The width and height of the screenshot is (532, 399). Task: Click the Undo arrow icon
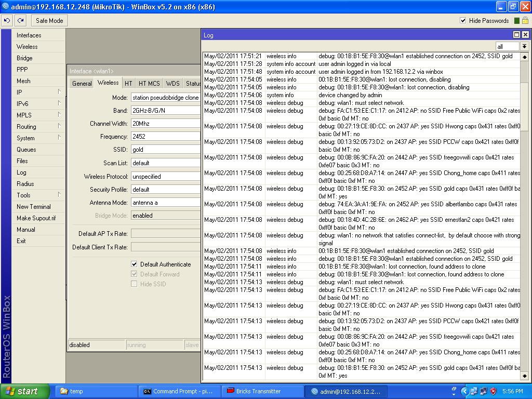[x=7, y=21]
